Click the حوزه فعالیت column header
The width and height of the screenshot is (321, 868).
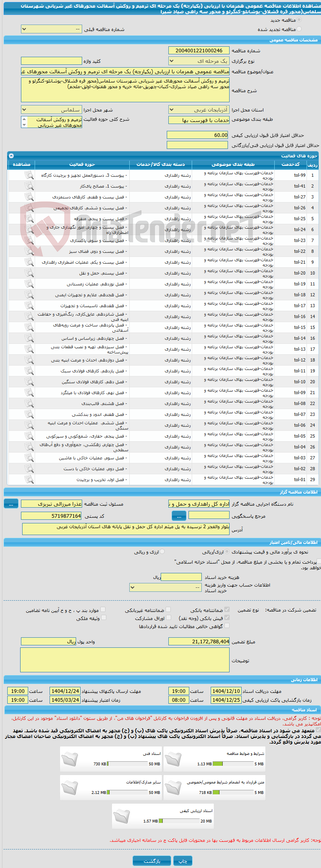[x=82, y=164]
